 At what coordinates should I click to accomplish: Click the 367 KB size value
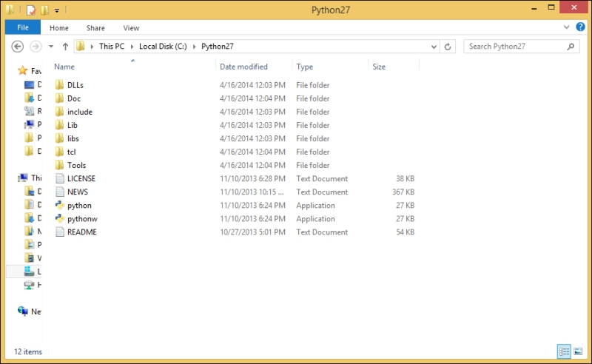(403, 192)
